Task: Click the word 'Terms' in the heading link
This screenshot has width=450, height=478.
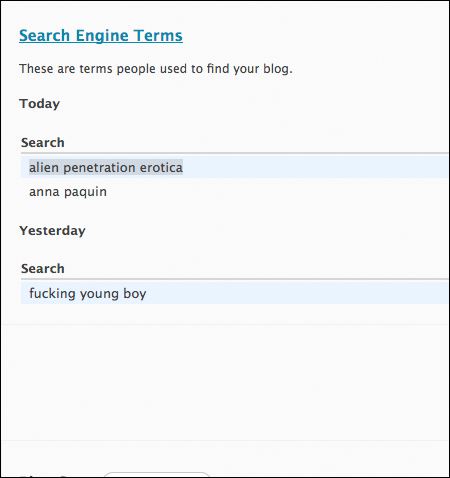Action: click(158, 35)
